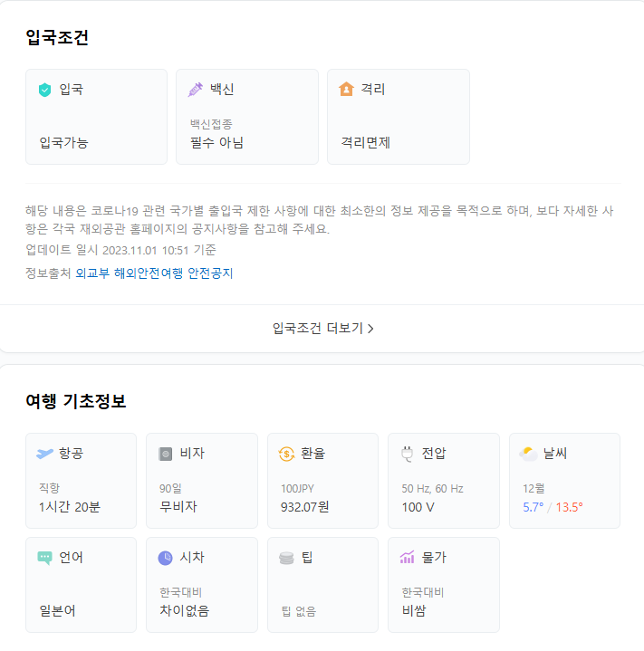
Task: Click the power plug icon beside 전압
Action: [408, 454]
